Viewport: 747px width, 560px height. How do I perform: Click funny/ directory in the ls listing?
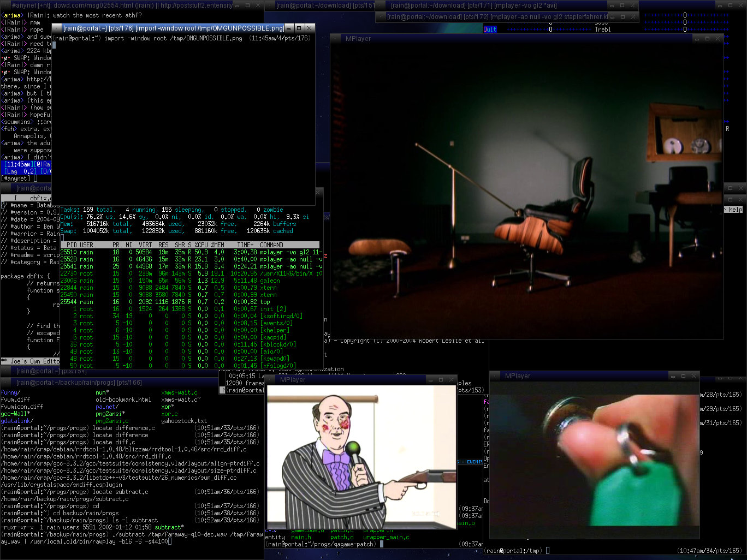[11, 392]
